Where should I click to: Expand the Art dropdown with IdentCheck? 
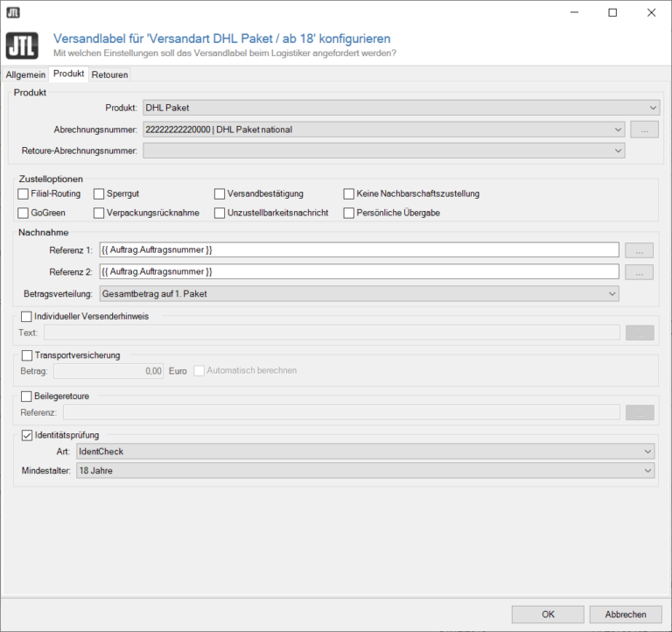(365, 451)
